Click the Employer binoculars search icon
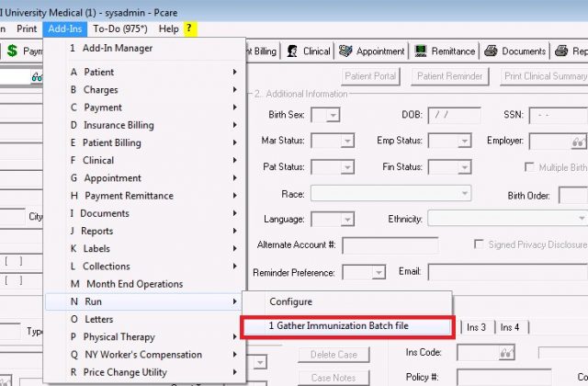Screen dimensions: 588x386 pos(578,142)
